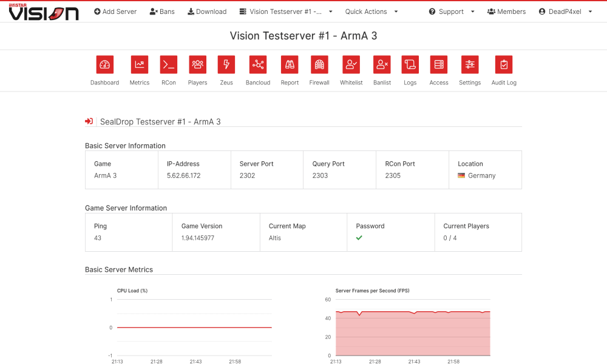The image size is (607, 364).
Task: Open the Banlist user-x icon
Action: coord(382,64)
